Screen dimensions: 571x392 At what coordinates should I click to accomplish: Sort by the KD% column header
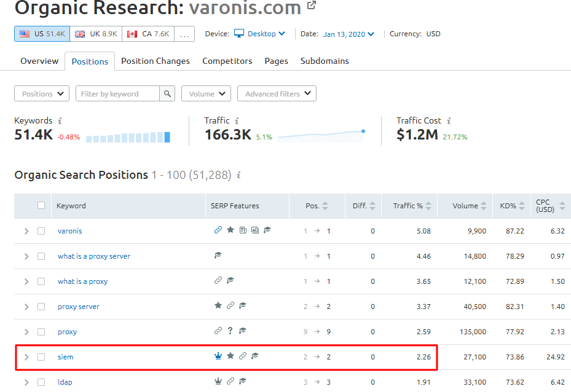(512, 206)
